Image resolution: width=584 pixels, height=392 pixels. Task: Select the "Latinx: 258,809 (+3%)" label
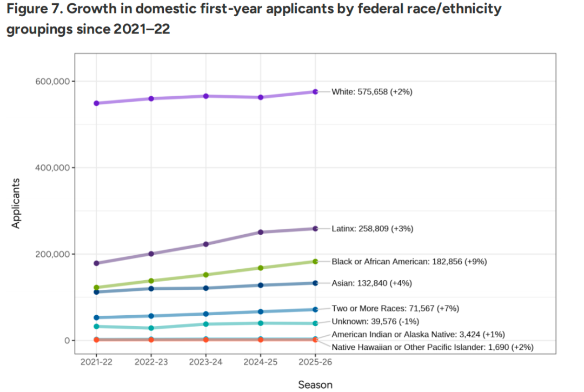point(372,229)
